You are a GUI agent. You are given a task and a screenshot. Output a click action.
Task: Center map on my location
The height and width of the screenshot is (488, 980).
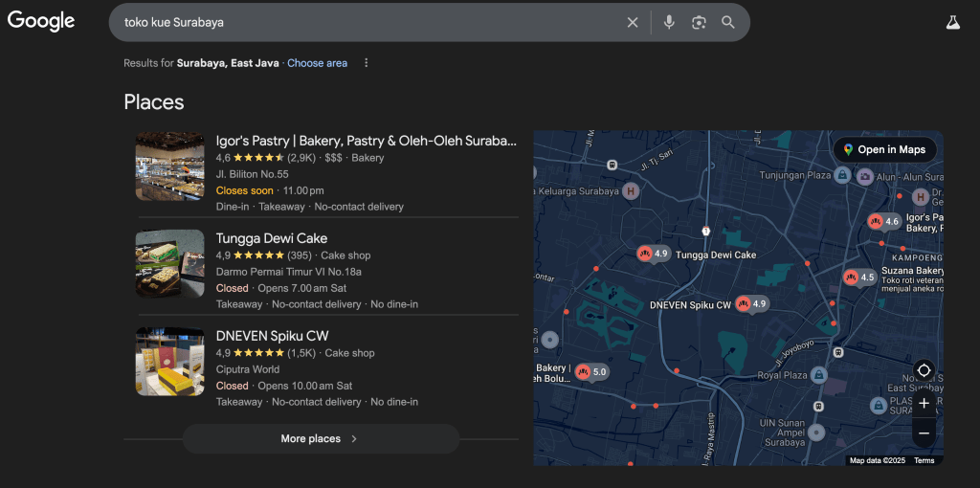point(924,370)
